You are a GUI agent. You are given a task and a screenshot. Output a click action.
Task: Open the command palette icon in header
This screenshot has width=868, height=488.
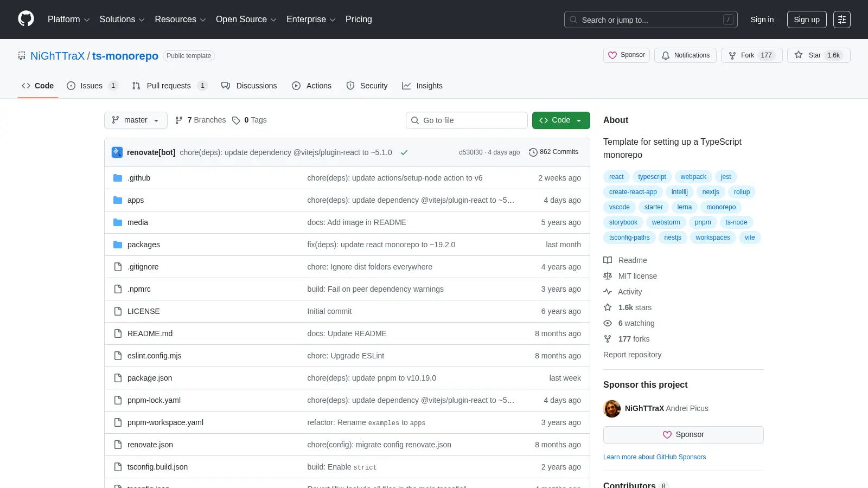pos(842,20)
